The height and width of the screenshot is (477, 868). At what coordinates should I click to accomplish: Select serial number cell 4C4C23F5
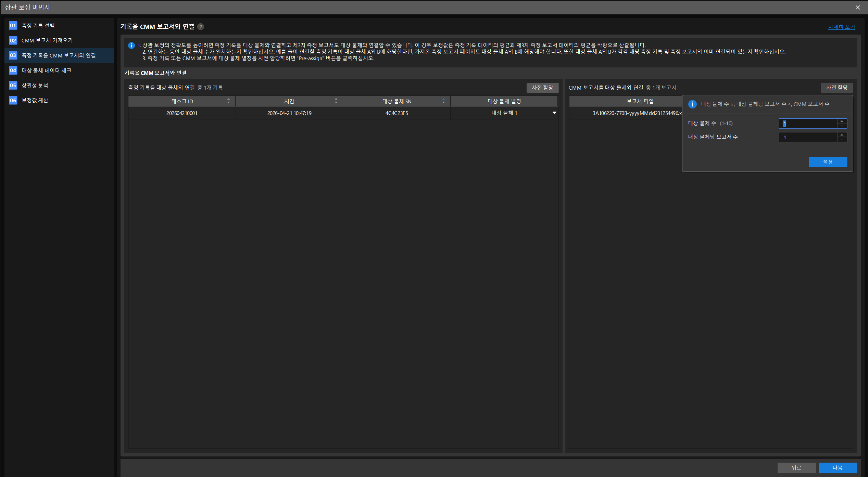[x=397, y=113]
